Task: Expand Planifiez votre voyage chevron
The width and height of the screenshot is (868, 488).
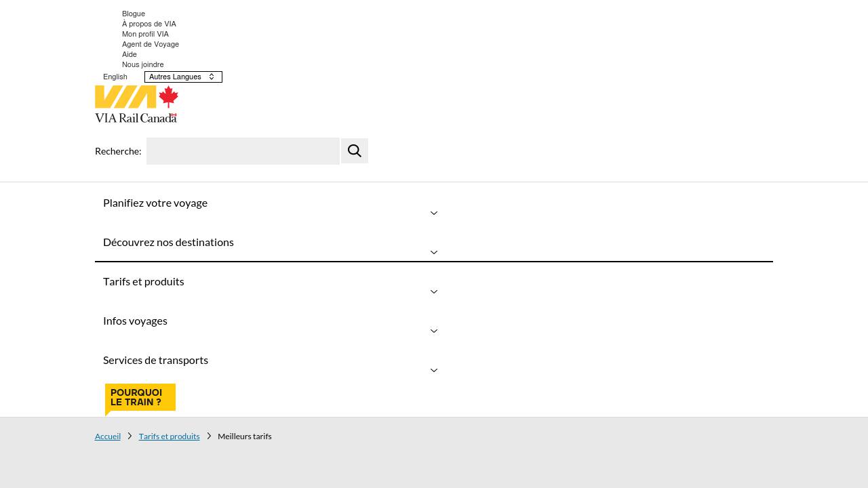Action: click(x=434, y=213)
